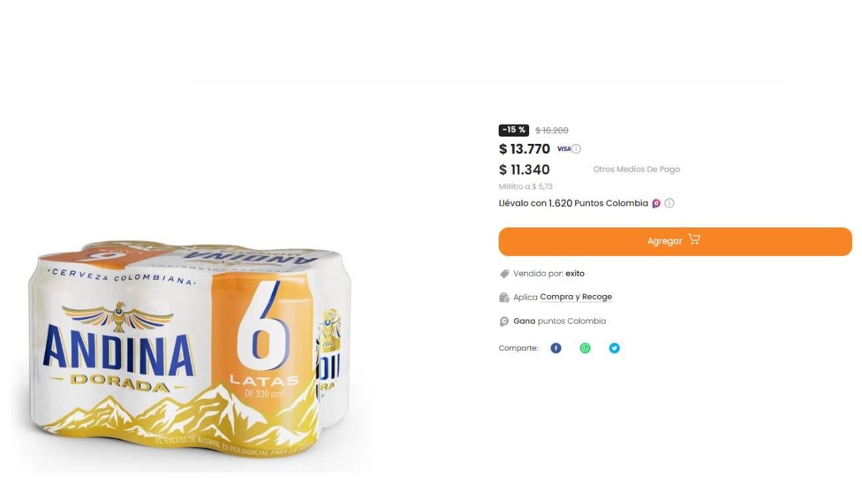The image size is (862, 504).
Task: Click Llévalo con 1.620 Puntos Colombia
Action: [573, 203]
